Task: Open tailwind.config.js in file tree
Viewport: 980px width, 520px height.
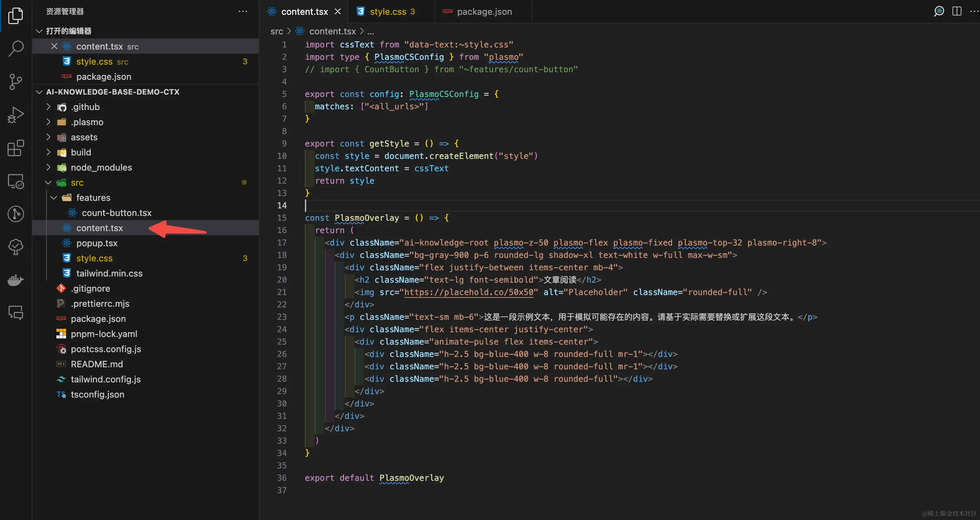Action: click(x=105, y=379)
